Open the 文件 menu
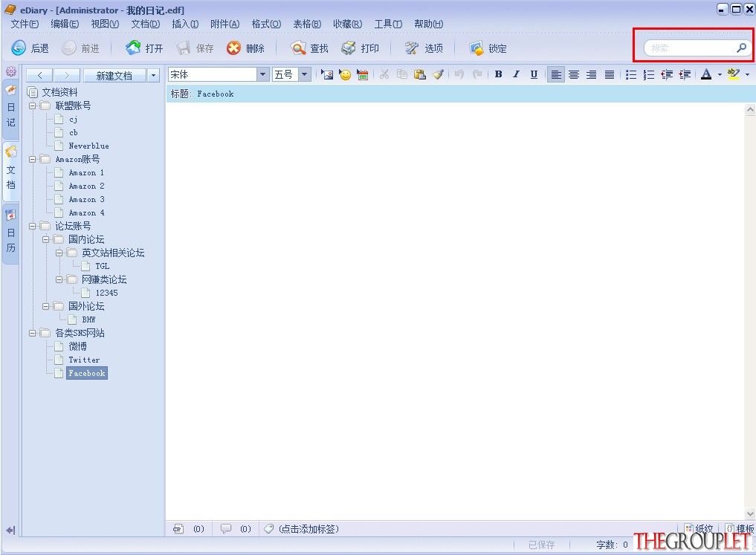756x555 pixels. (25, 24)
